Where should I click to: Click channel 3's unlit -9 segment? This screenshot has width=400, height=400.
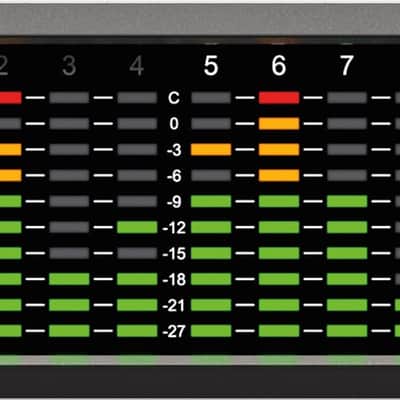click(69, 201)
